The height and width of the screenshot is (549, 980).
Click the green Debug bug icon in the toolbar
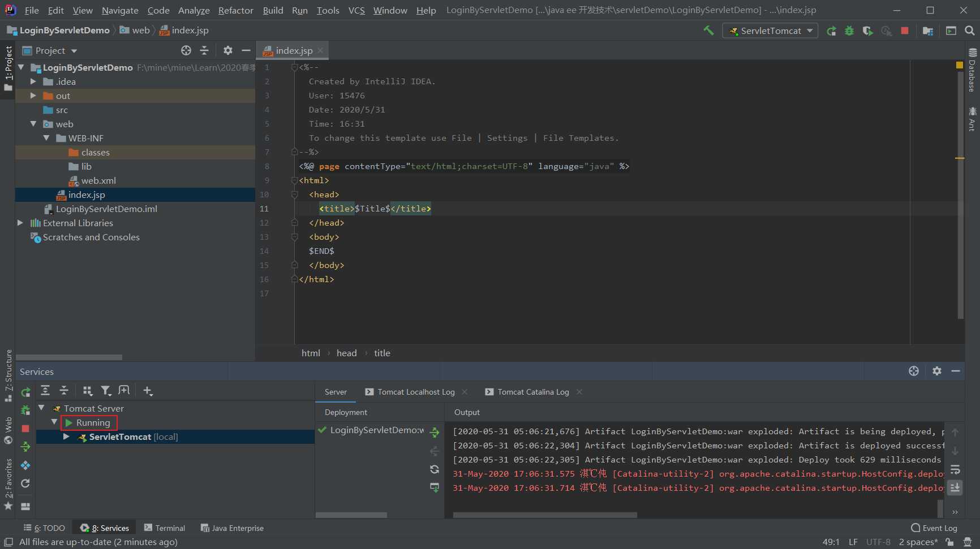coord(849,31)
